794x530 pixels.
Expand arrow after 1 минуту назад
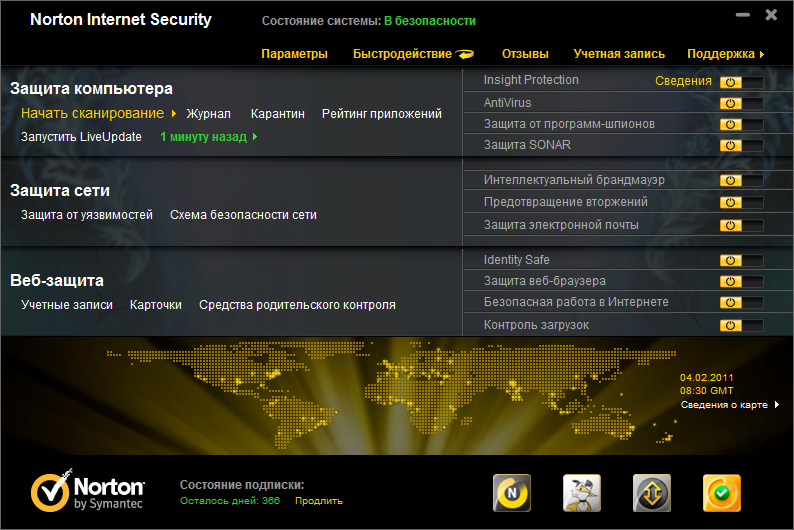point(255,137)
